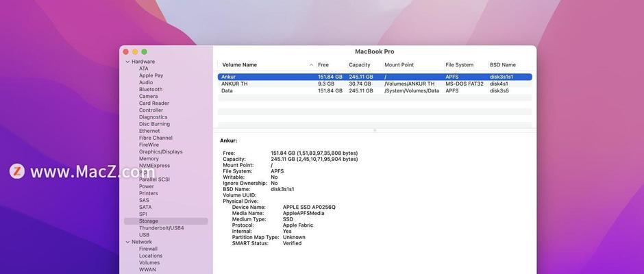Minimize the window with yellow button
The width and height of the screenshot is (644, 274).
coord(135,52)
